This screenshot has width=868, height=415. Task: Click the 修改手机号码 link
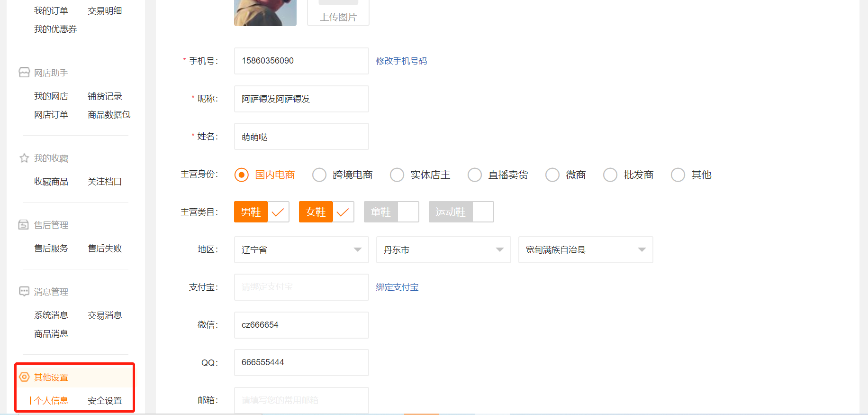(x=401, y=61)
